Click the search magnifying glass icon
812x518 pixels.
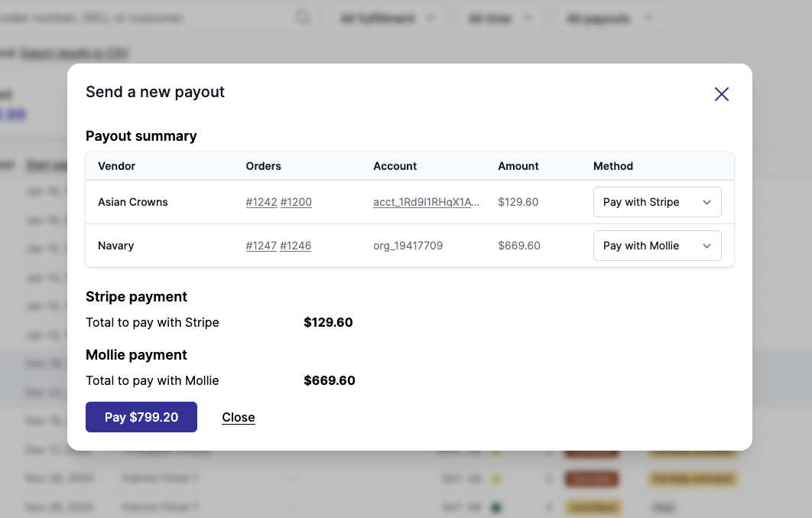coord(302,16)
